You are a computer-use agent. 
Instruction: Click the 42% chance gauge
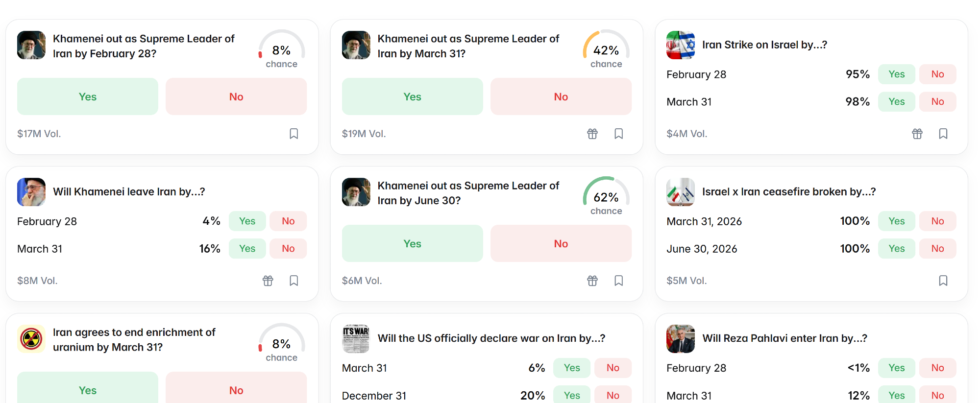click(x=606, y=50)
